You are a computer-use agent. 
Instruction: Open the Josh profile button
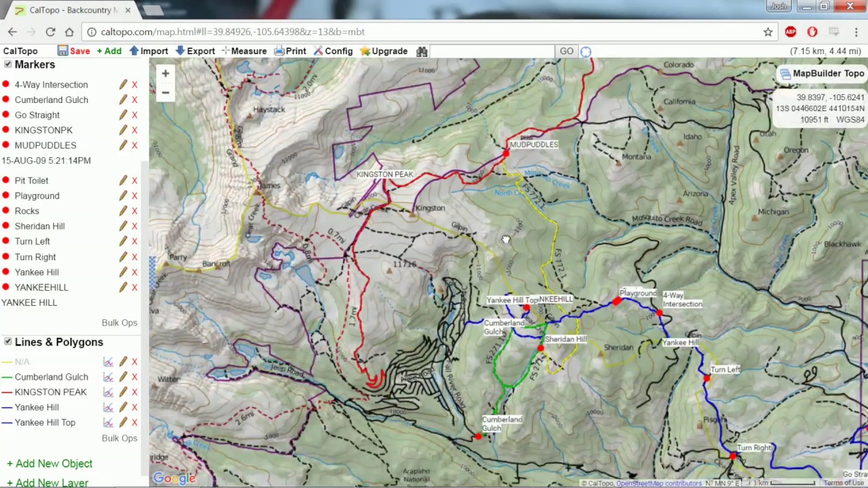(777, 7)
